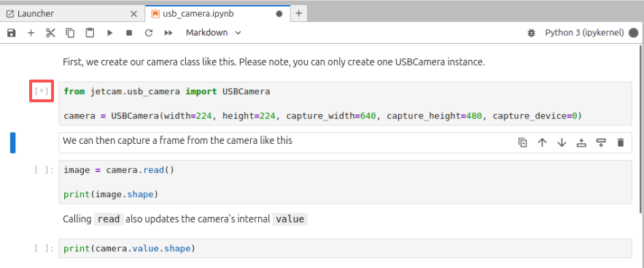This screenshot has width=644, height=268.
Task: Interrupt the kernel with the stop icon
Action: point(129,33)
